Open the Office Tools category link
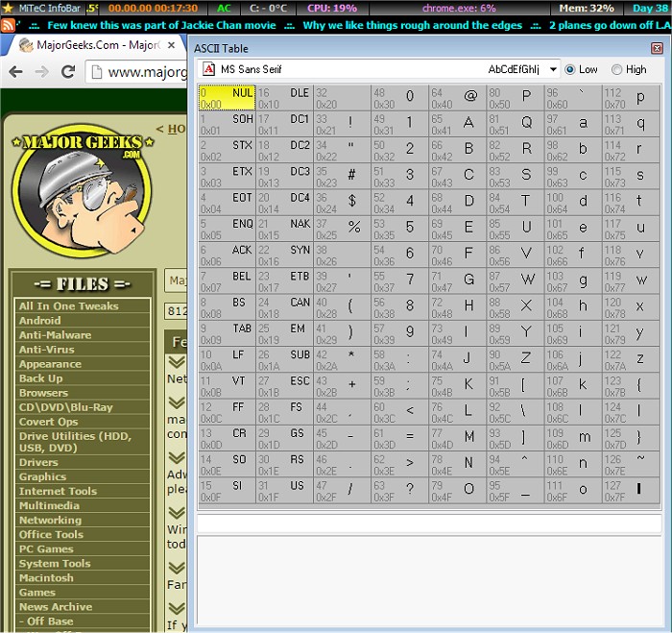The height and width of the screenshot is (633, 672). pos(52,535)
